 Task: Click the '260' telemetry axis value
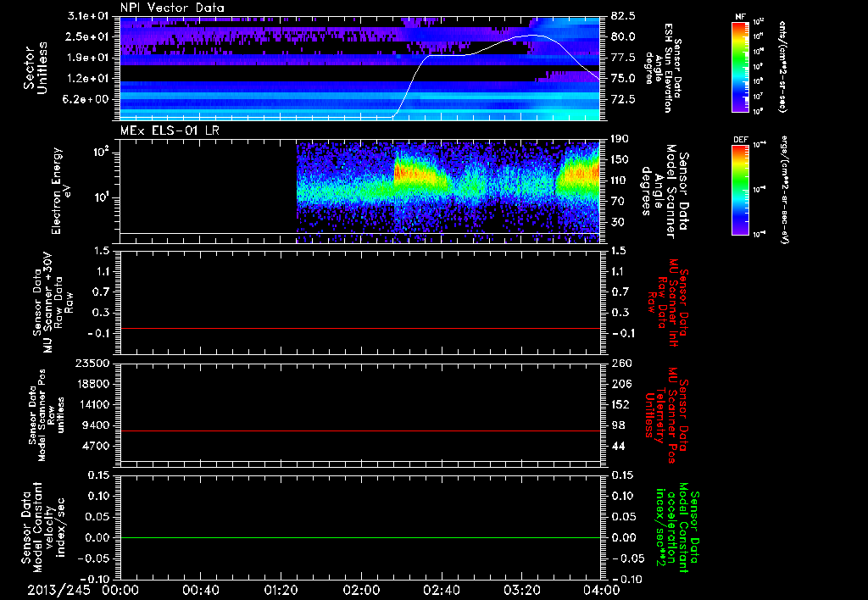(620, 363)
